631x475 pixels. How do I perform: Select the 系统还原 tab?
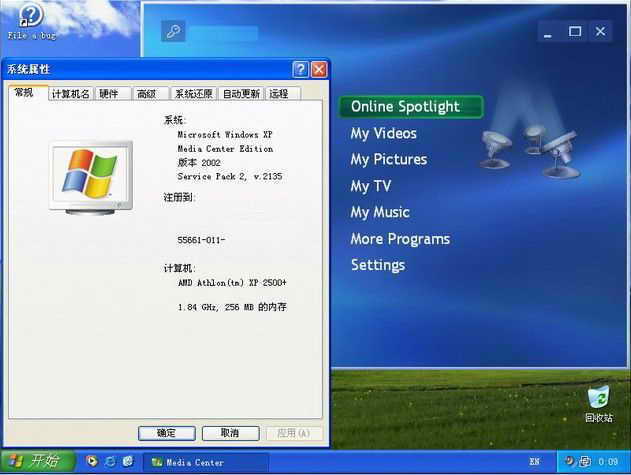[x=193, y=94]
